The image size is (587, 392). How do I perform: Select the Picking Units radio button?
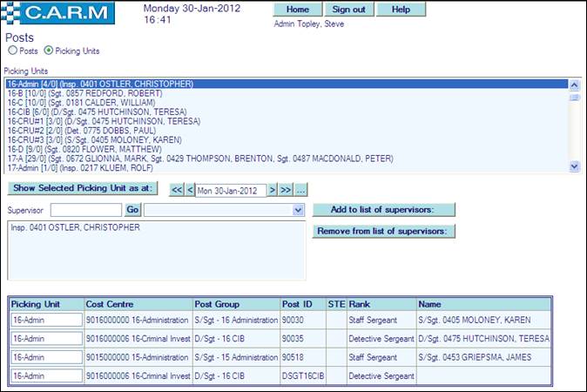[x=49, y=51]
